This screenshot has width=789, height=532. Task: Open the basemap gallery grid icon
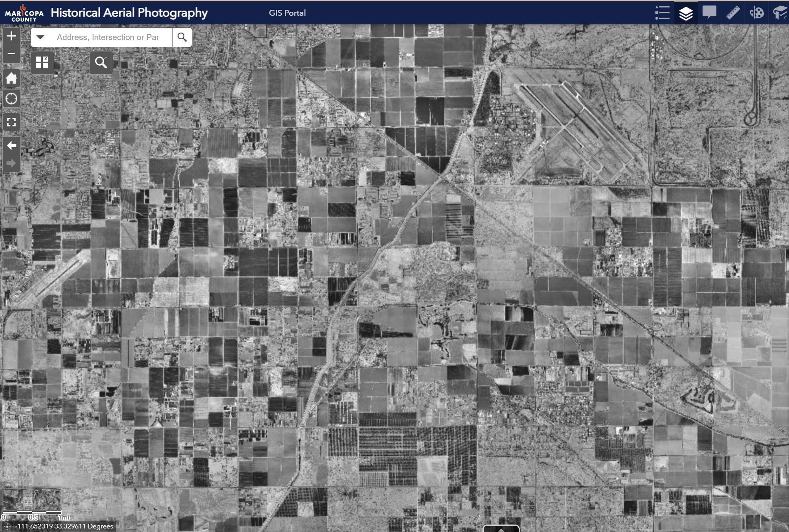point(42,62)
